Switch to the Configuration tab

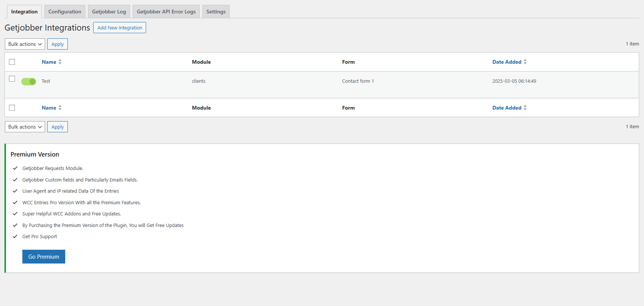click(64, 12)
